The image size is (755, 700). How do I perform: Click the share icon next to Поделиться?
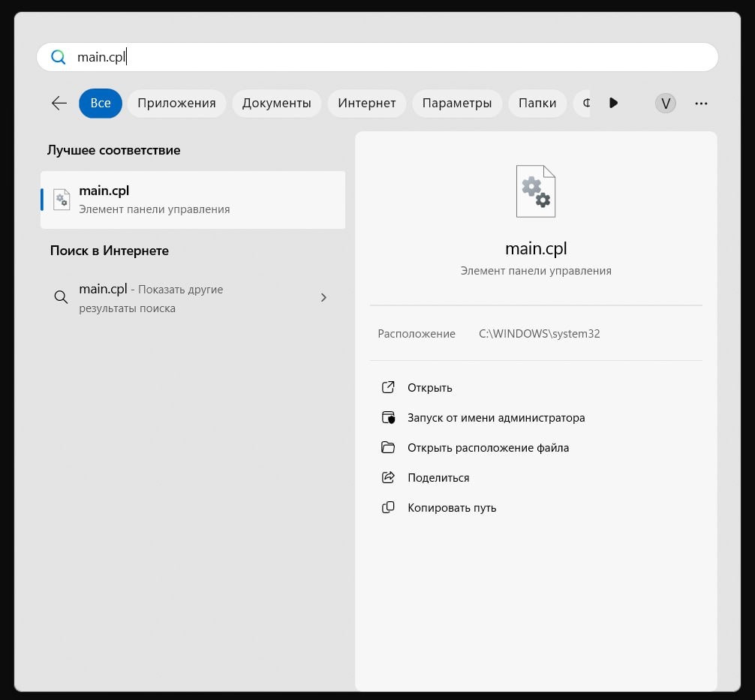(x=388, y=477)
